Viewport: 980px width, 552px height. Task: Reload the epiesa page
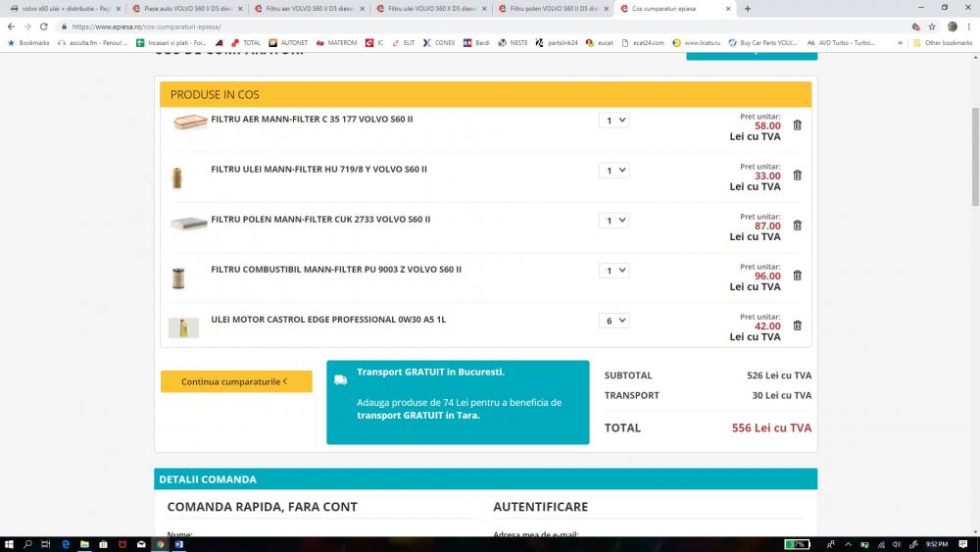click(x=44, y=26)
